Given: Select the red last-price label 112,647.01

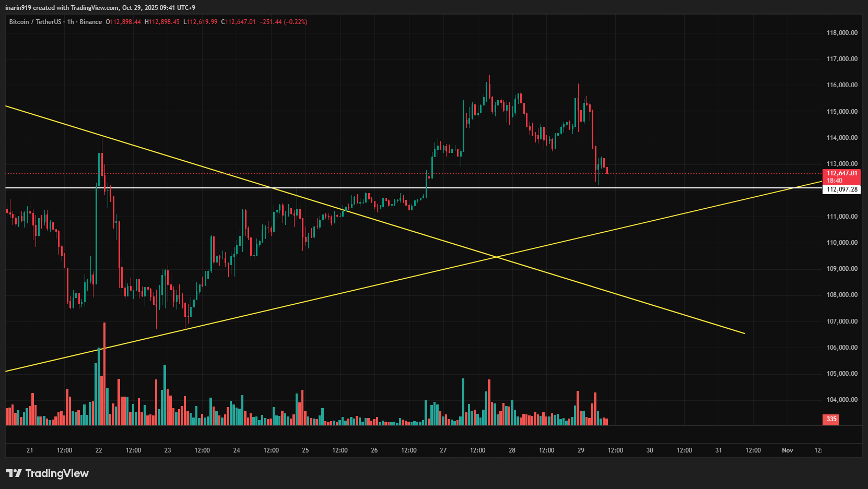Looking at the screenshot, I should coord(841,173).
